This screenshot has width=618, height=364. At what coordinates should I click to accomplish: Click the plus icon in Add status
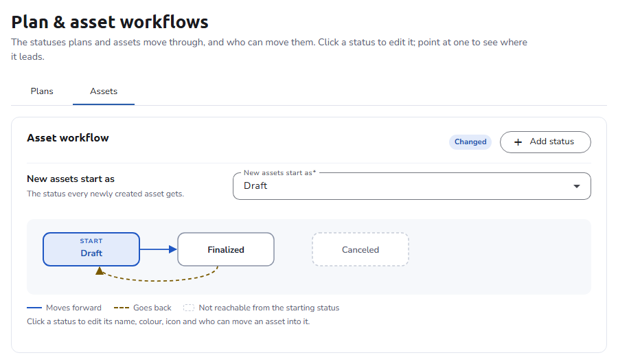click(518, 142)
